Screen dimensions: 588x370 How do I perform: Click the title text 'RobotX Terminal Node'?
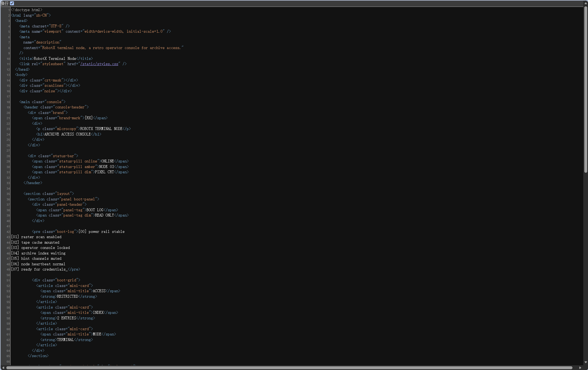click(x=55, y=59)
